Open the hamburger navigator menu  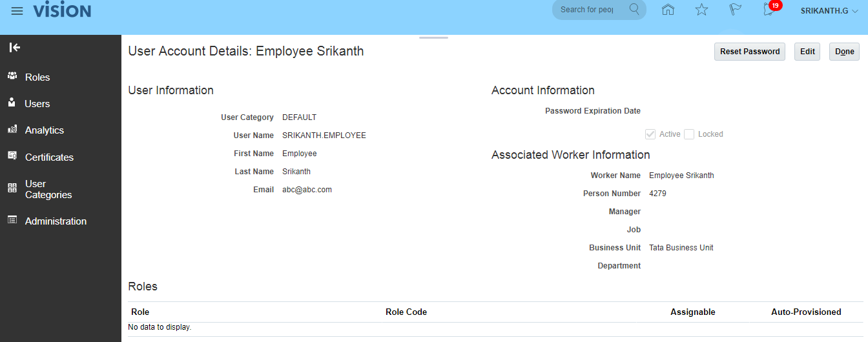click(x=17, y=11)
